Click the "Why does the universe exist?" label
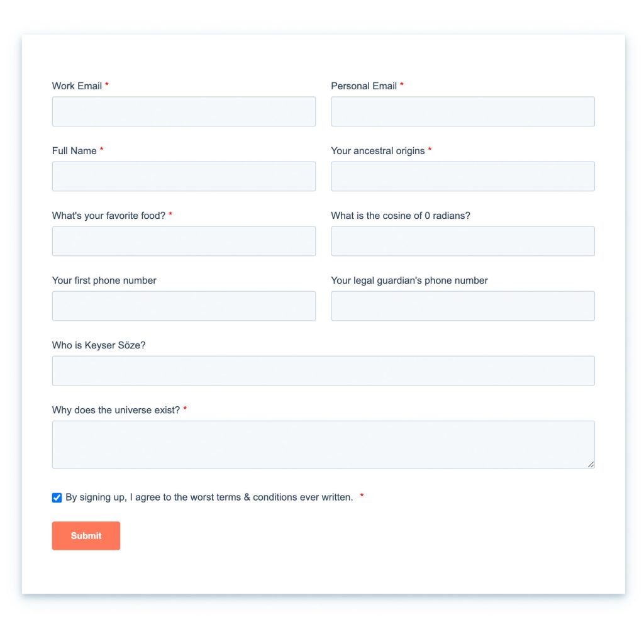This screenshot has height=644, width=644. coord(116,410)
